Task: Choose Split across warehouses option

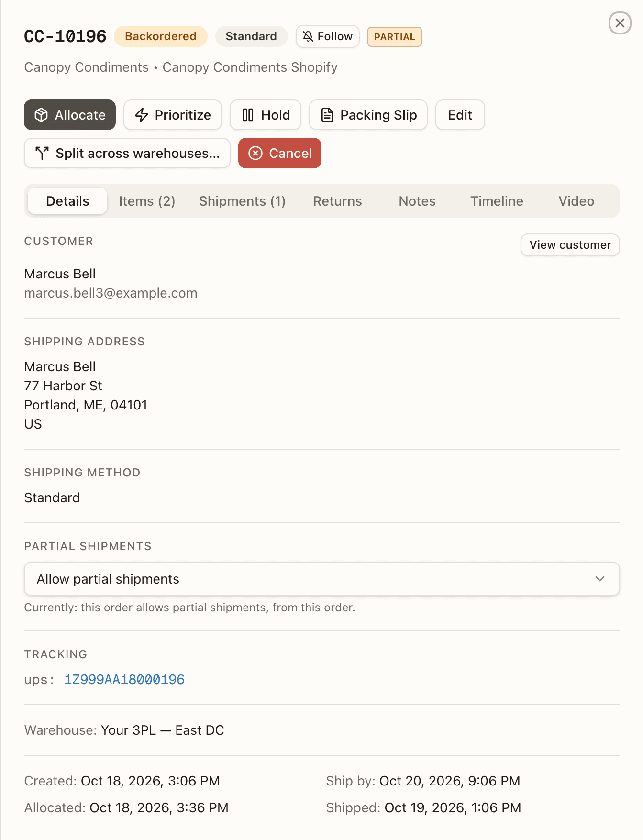Action: click(127, 153)
